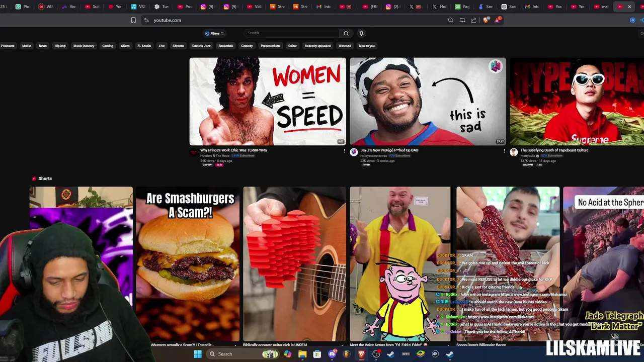Select the Gaming category chip
This screenshot has height=362, width=644.
108,46
